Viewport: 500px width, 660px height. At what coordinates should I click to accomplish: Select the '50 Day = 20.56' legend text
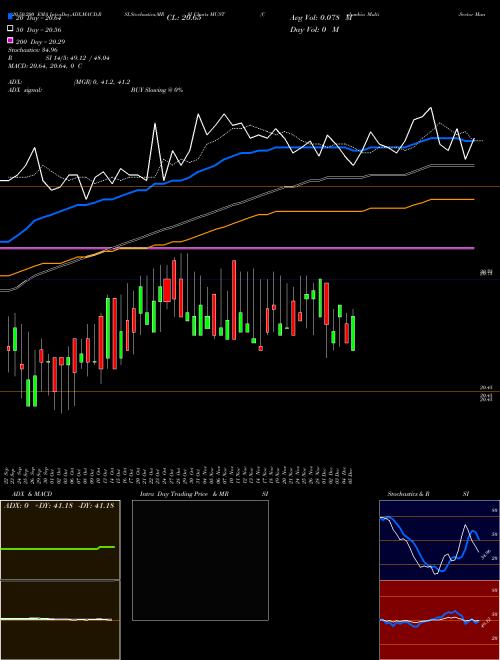click(x=38, y=30)
